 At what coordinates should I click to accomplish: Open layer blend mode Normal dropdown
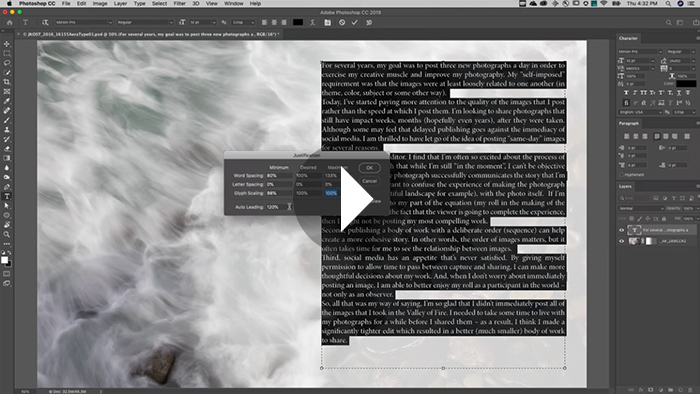tap(641, 208)
